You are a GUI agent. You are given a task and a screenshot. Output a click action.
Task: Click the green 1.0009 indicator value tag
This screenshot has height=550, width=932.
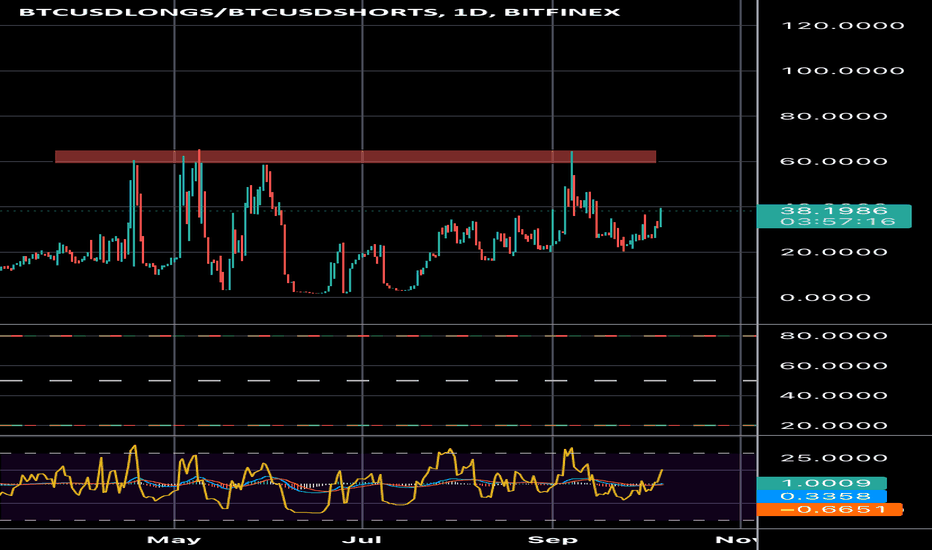[822, 483]
